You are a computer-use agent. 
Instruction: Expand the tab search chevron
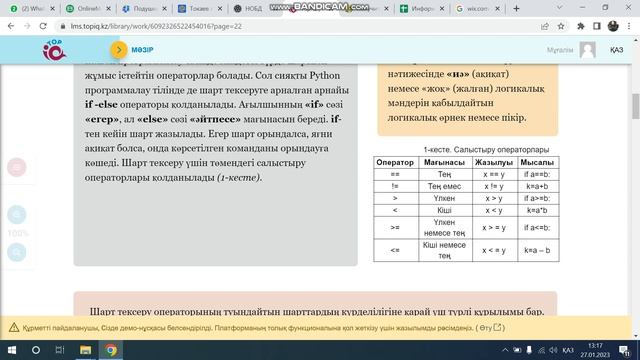pyautogui.click(x=559, y=8)
